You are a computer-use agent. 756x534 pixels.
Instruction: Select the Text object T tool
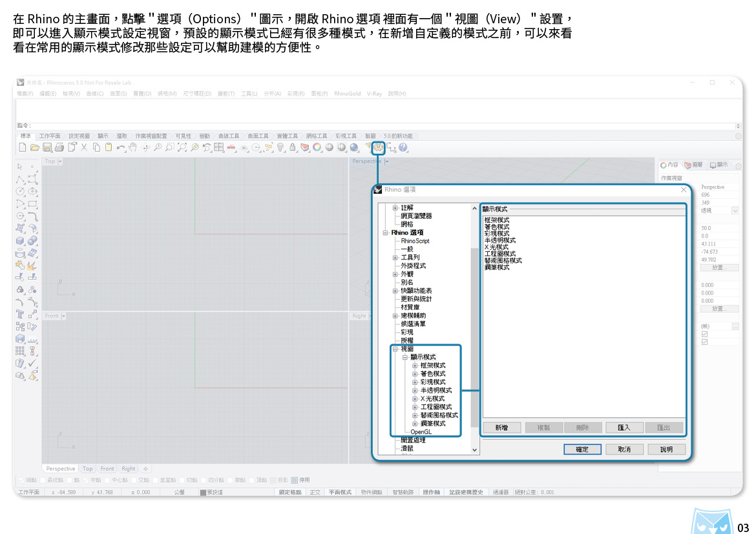(20, 314)
